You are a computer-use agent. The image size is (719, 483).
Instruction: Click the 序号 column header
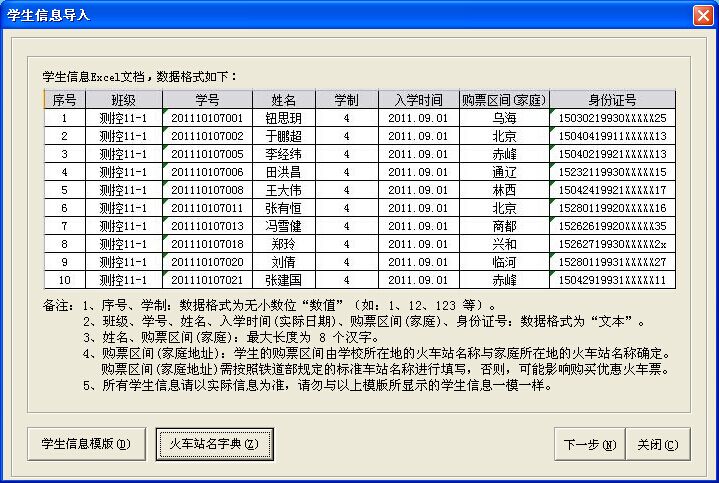click(64, 100)
